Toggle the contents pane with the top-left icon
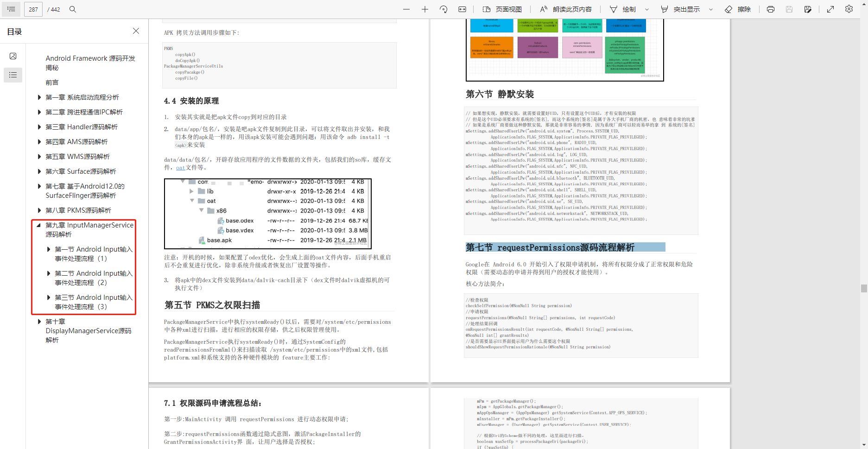Screen dimensions: 868x449 coord(11,9)
